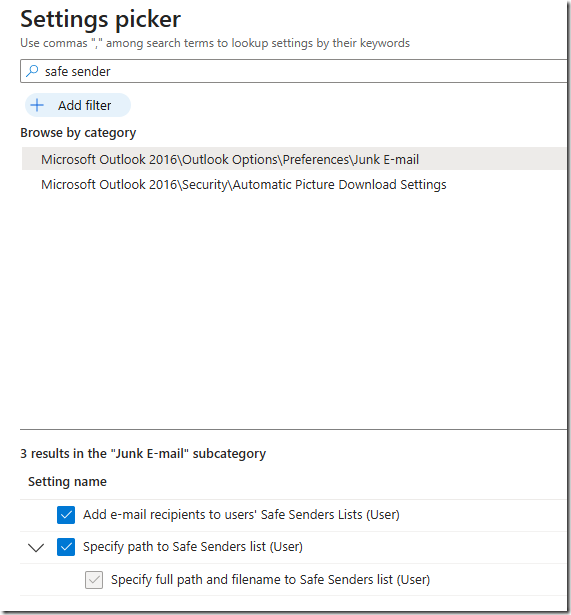Viewport: 571px width, 615px height.
Task: Click the search keywords hint text
Action: coord(215,43)
